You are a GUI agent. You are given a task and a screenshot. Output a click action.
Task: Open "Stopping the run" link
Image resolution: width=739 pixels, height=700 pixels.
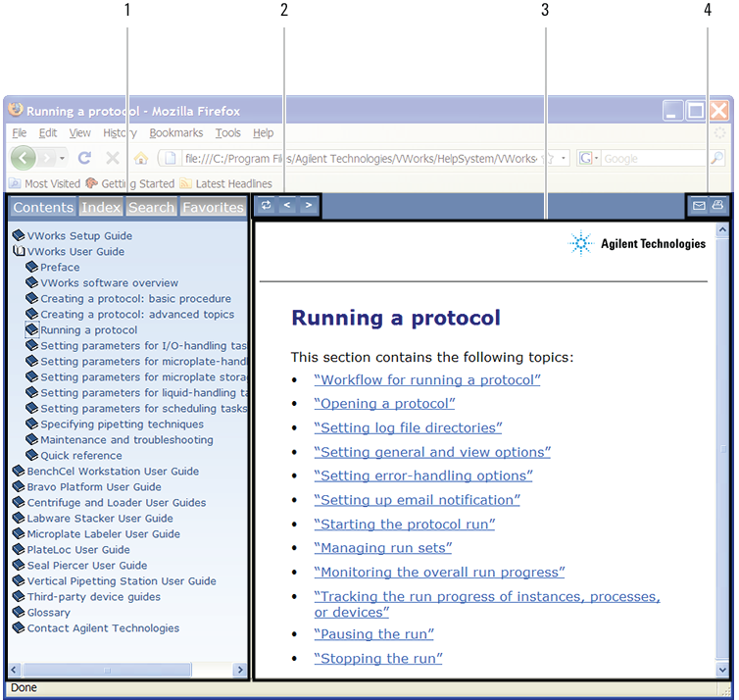point(378,658)
